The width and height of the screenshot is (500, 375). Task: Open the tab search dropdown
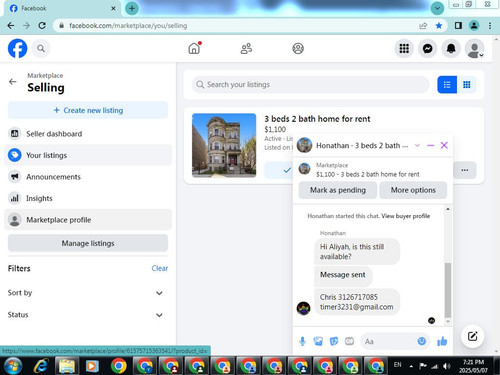coord(437,8)
